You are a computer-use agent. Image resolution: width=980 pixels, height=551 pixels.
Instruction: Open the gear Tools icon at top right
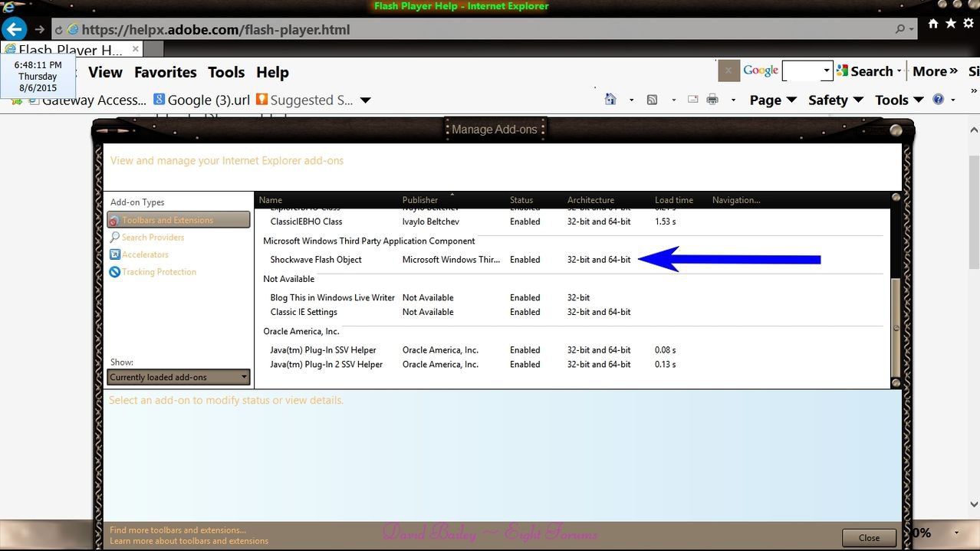tap(968, 24)
